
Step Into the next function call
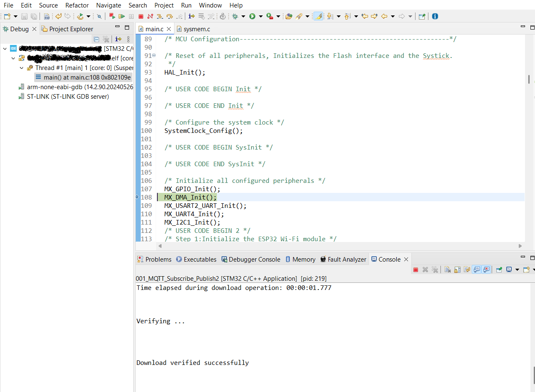coord(160,16)
